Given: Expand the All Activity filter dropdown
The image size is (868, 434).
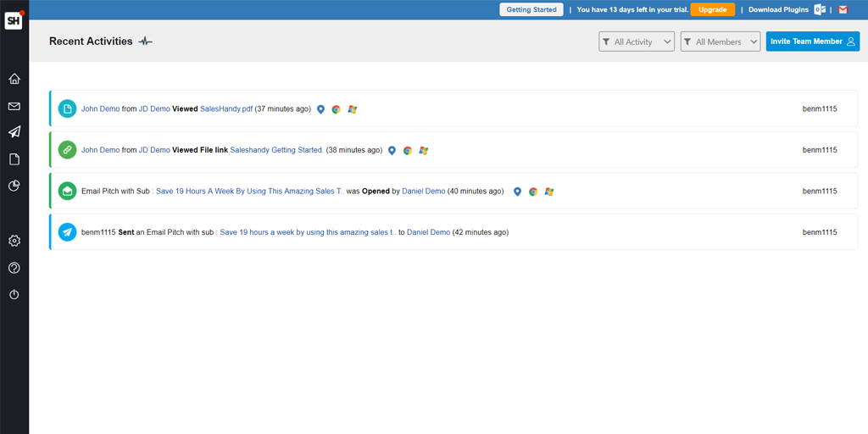Looking at the screenshot, I should pyautogui.click(x=637, y=42).
